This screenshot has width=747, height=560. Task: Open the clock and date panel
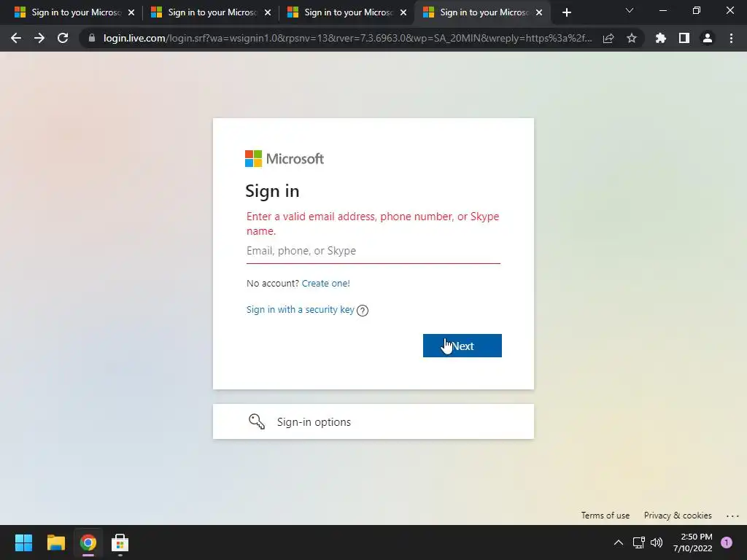tap(693, 542)
